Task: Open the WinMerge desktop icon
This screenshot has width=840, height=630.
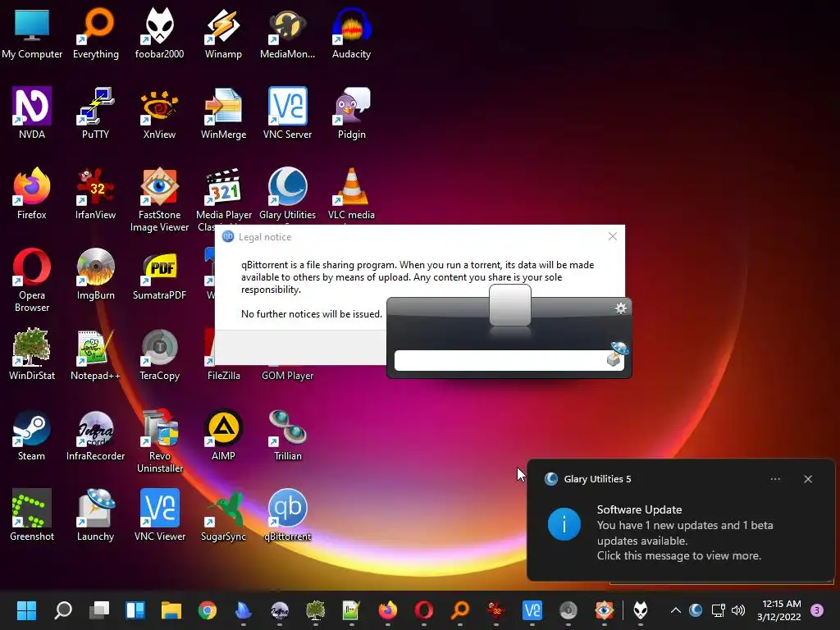Action: point(223,112)
